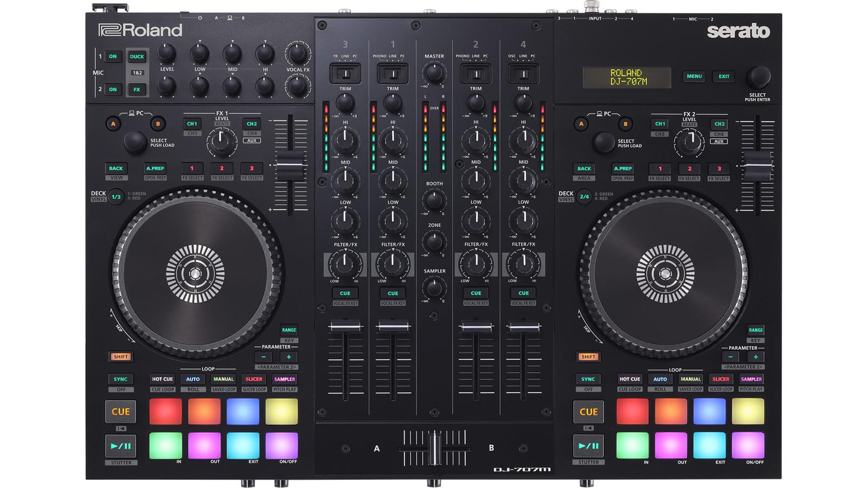868x488 pixels.
Task: Trigger the red performance pad on right deck
Action: (633, 412)
